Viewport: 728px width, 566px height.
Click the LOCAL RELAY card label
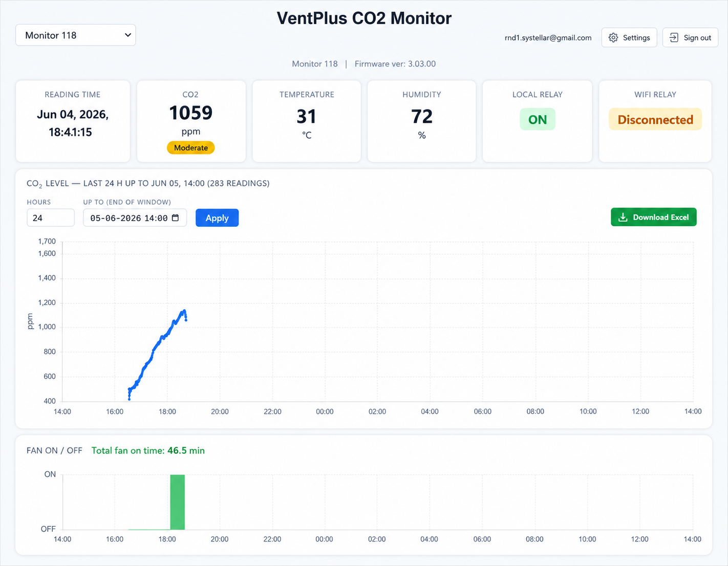pyautogui.click(x=538, y=95)
